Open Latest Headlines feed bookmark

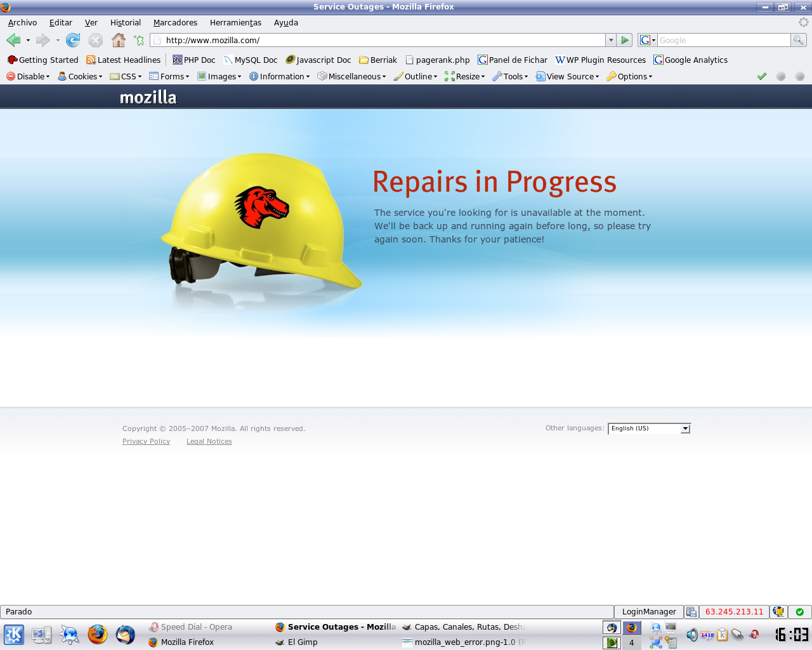124,60
